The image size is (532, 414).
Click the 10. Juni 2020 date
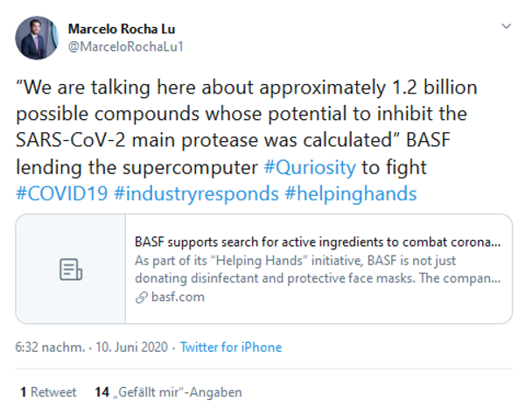coord(131,347)
